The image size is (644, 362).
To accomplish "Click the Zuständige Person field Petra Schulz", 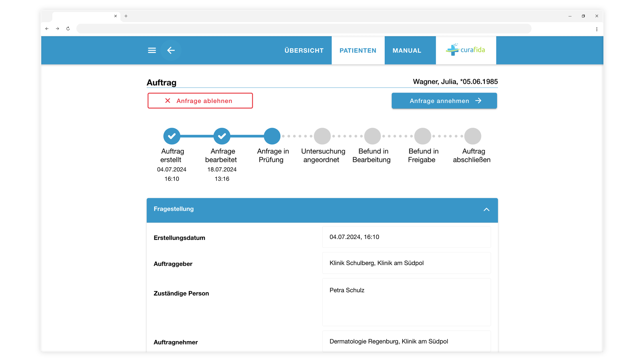I will pos(407,302).
